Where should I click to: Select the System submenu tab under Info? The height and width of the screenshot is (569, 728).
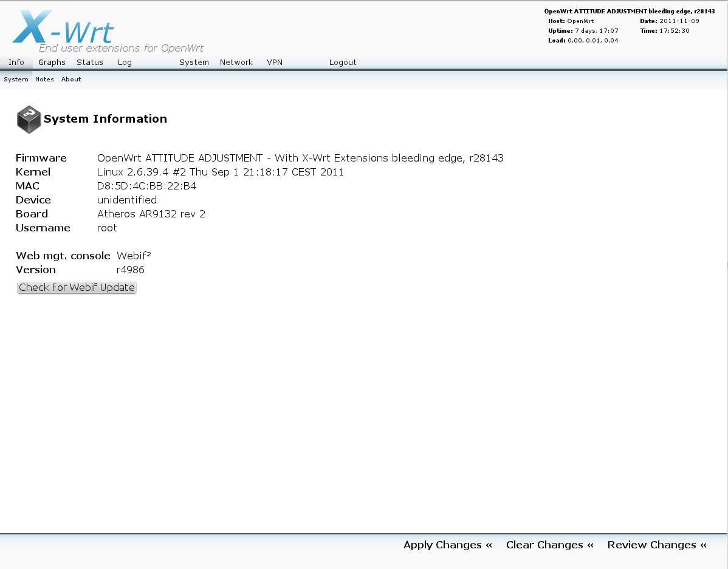pyautogui.click(x=16, y=80)
